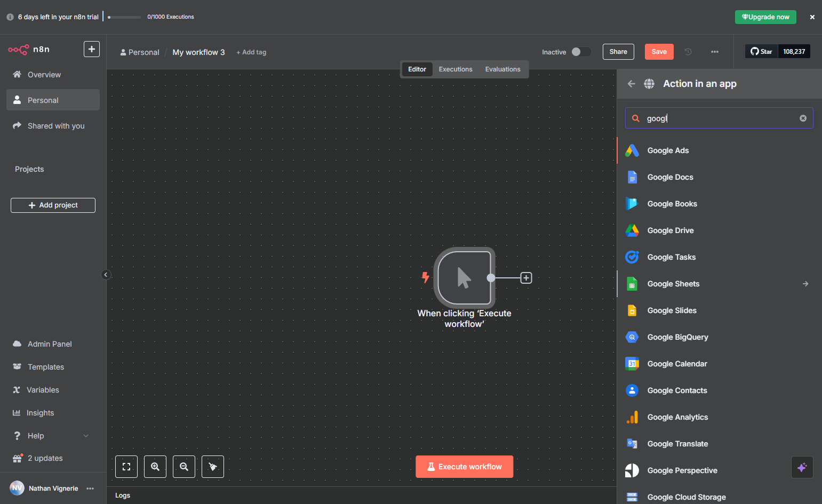822x504 pixels.
Task: Open Google Sheets actions arrow
Action: pyautogui.click(x=805, y=284)
